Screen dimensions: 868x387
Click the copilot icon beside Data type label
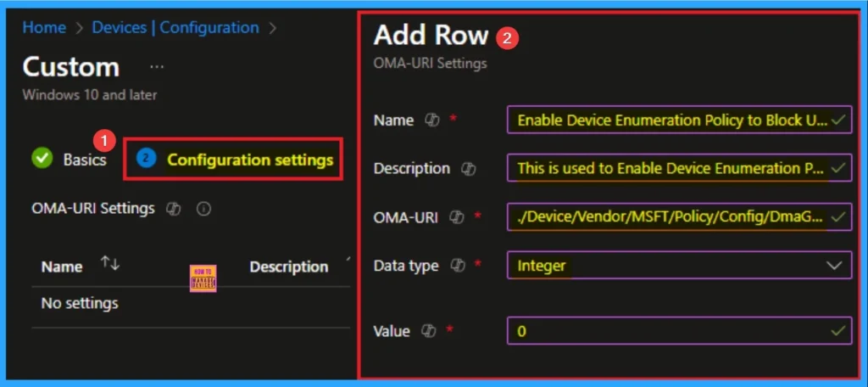458,266
